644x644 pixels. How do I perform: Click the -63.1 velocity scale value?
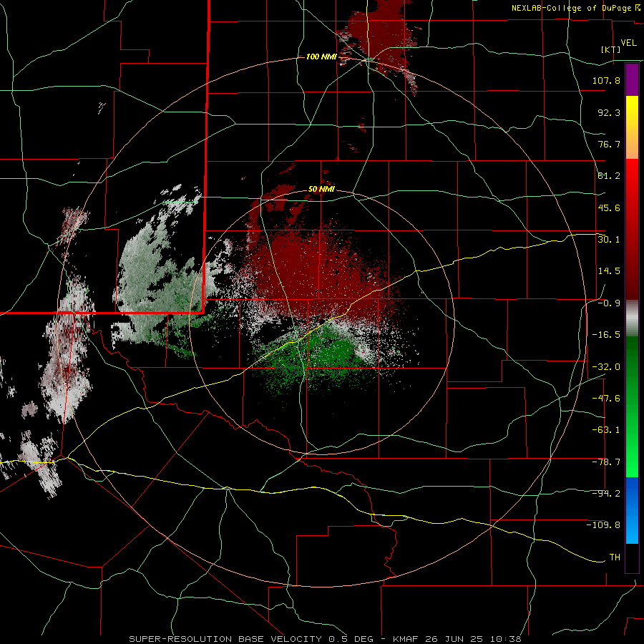[606, 430]
